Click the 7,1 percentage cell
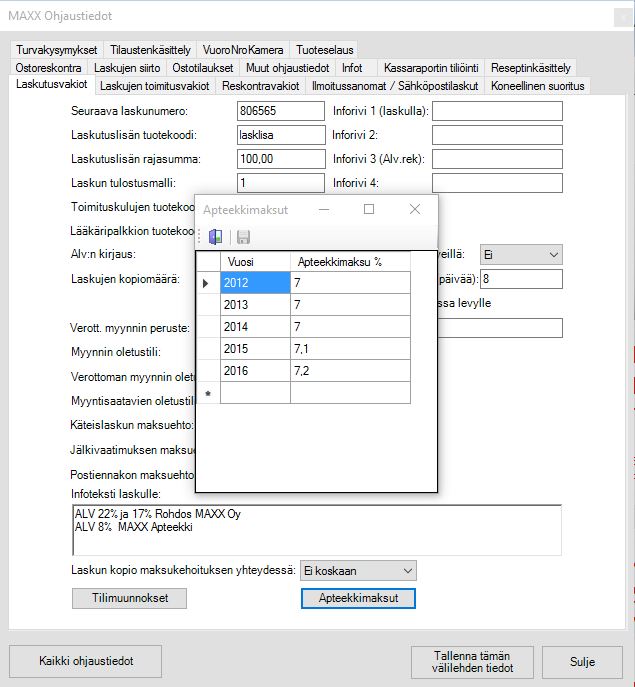The height and width of the screenshot is (687, 635). (351, 349)
